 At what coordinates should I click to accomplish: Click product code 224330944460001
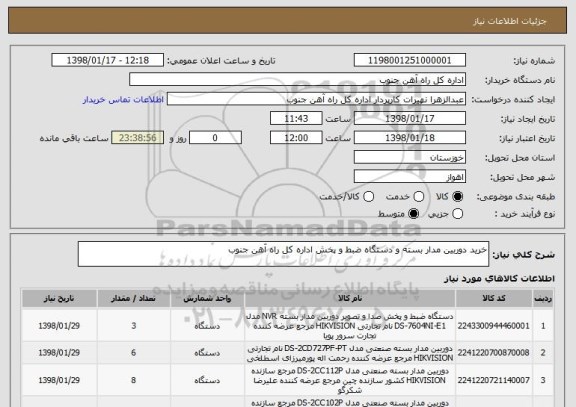[x=493, y=326]
